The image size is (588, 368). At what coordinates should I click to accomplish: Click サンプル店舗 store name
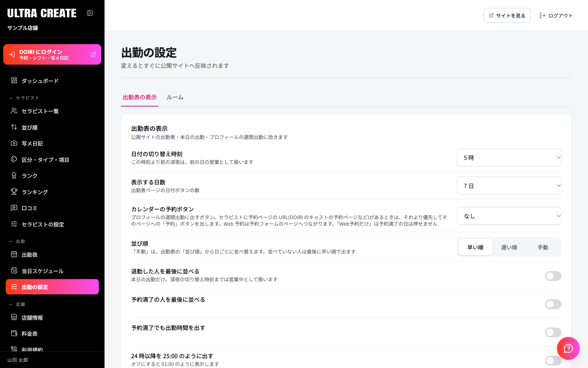coord(22,28)
